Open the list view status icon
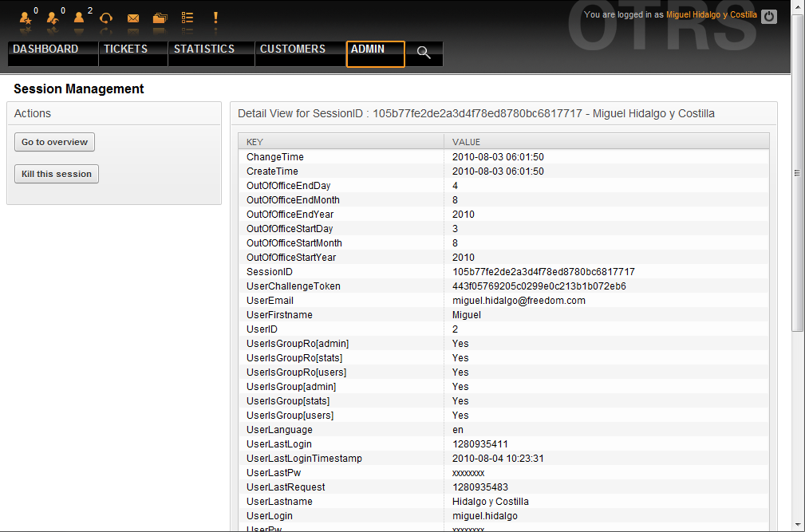Viewport: 805px width, 532px height. (x=187, y=18)
